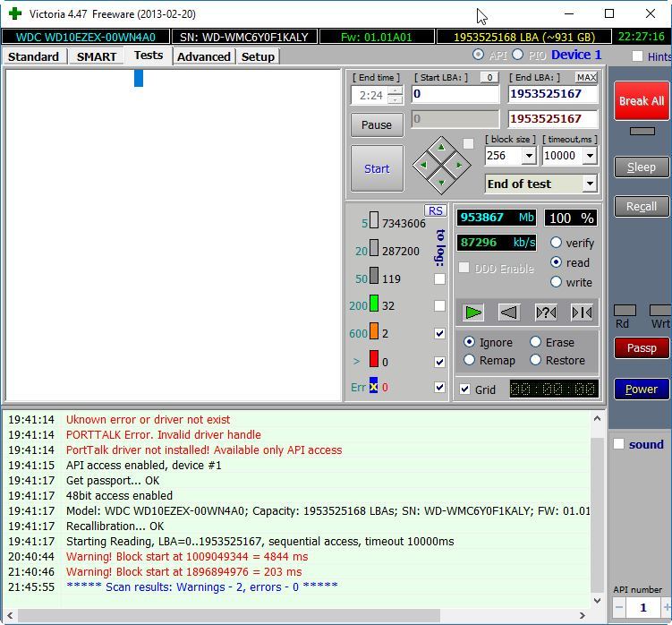Click the dark gray 50 ms block swatch
Viewport: 672px width, 625px height.
pyautogui.click(x=374, y=276)
